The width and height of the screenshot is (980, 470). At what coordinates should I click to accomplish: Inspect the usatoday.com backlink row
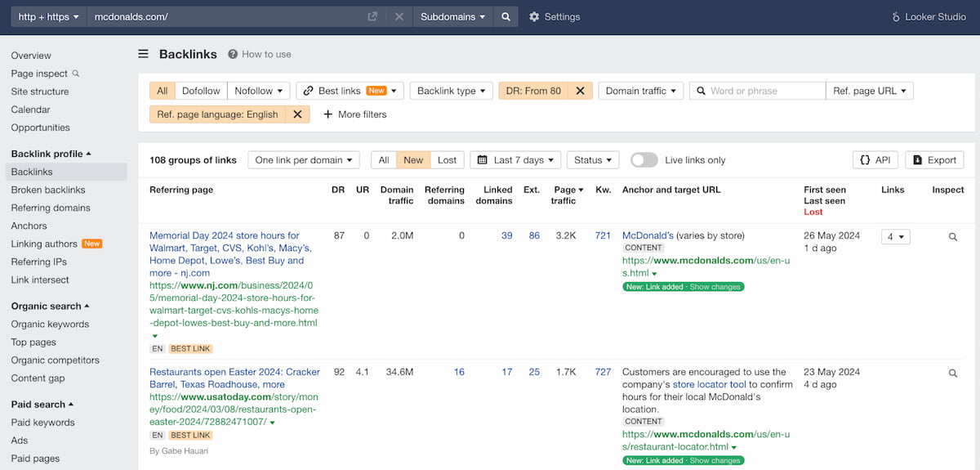(x=952, y=373)
